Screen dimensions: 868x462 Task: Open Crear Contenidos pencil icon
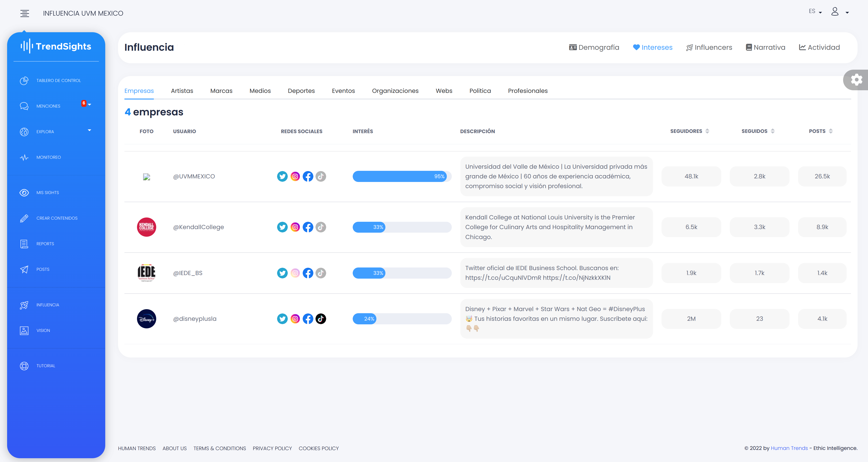point(24,218)
